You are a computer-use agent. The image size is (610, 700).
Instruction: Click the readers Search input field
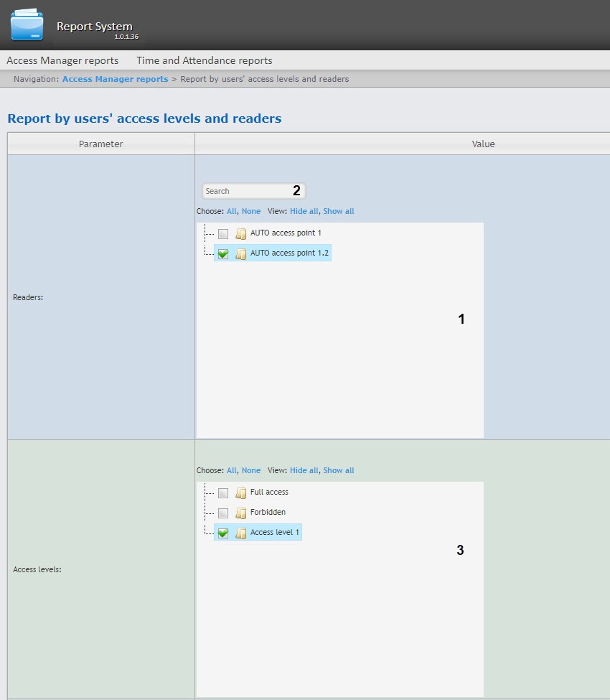244,191
